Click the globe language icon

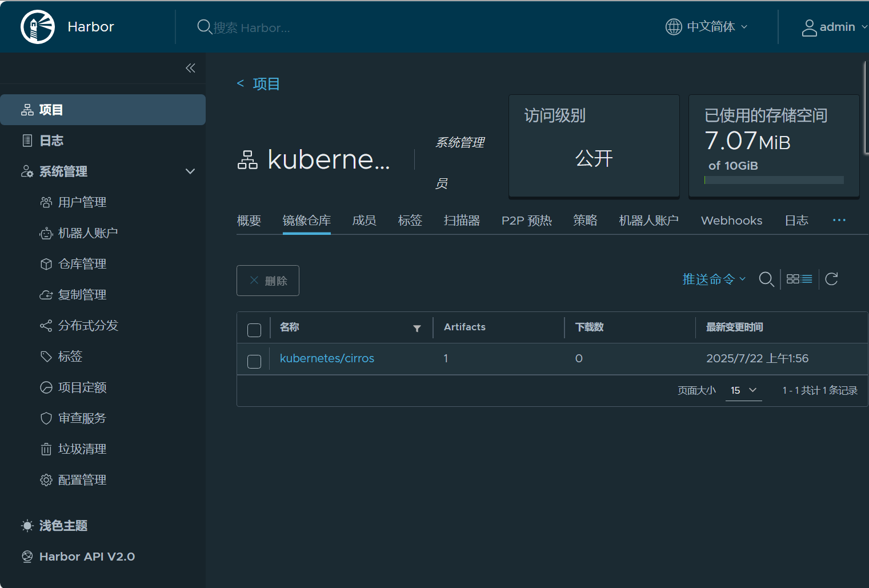pyautogui.click(x=674, y=27)
